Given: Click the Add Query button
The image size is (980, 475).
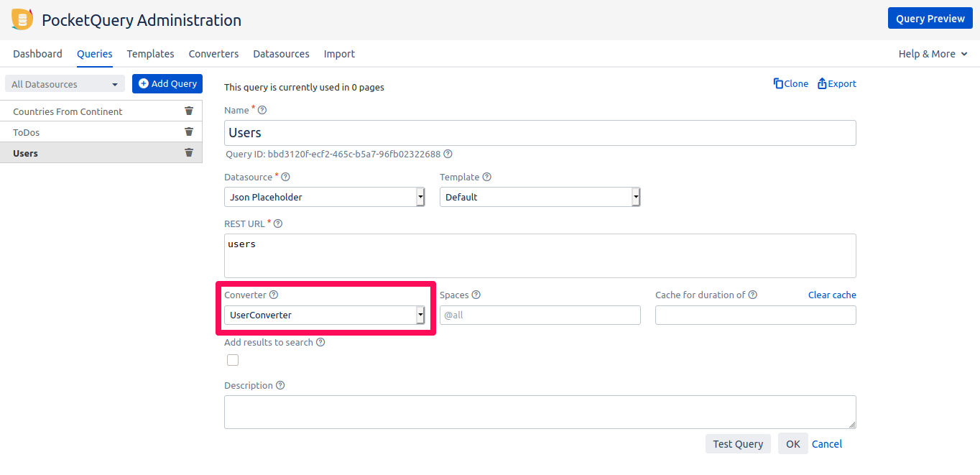Looking at the screenshot, I should click(167, 84).
